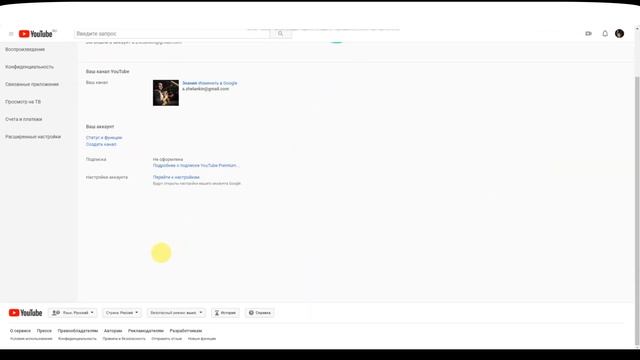Click the search magnifier button

click(280, 34)
